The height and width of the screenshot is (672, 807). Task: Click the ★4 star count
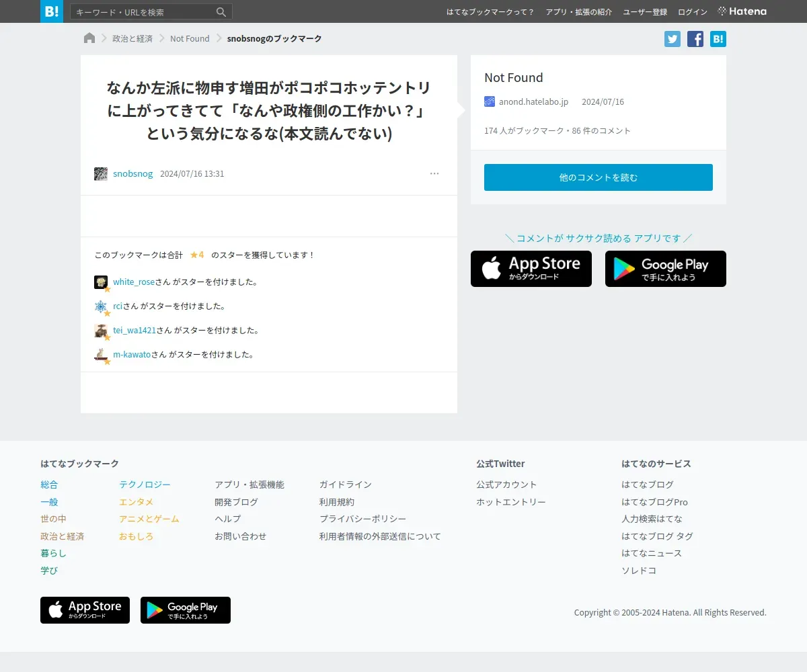tap(197, 255)
